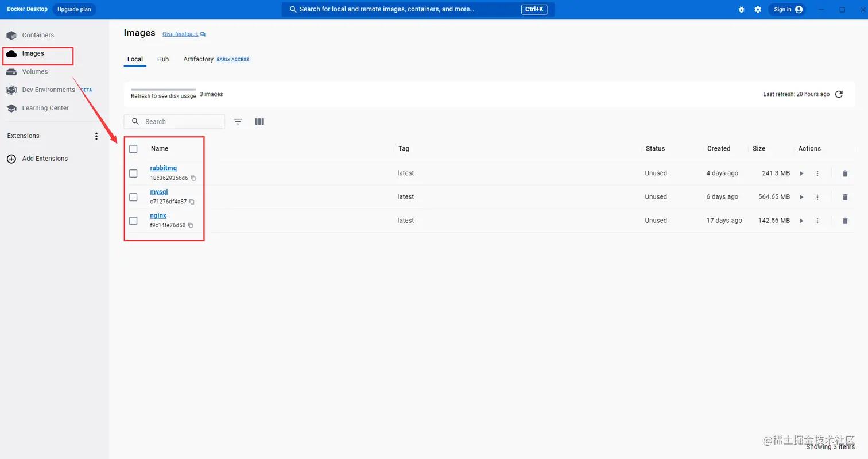Copy the nginx image ID

(191, 225)
